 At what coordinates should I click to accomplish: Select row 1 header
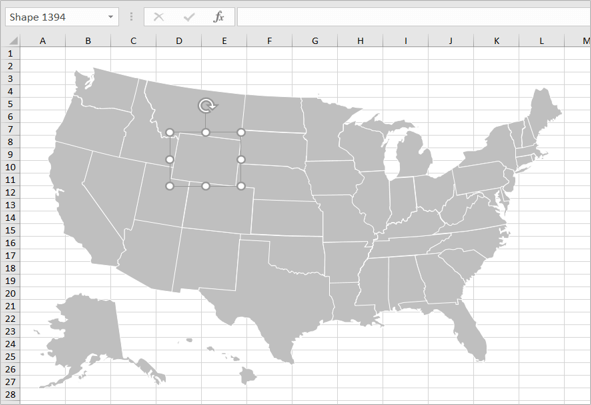10,53
